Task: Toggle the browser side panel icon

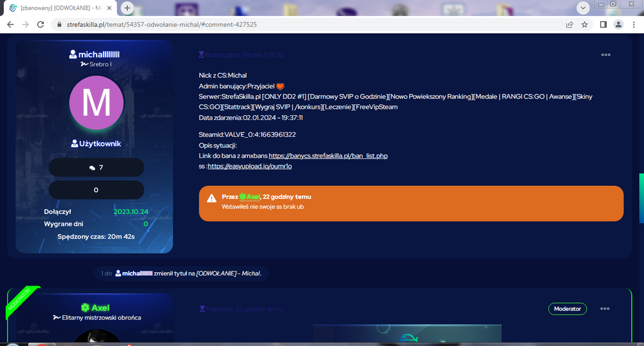Action: [603, 24]
